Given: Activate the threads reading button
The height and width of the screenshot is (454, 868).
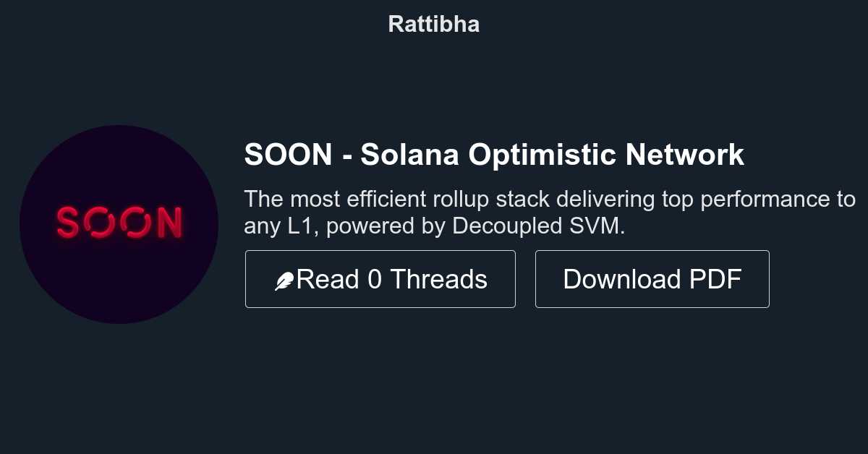Looking at the screenshot, I should 380,279.
